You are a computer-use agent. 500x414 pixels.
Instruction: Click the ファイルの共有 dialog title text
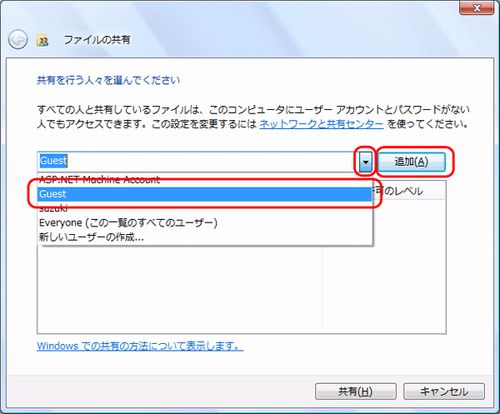click(x=97, y=40)
